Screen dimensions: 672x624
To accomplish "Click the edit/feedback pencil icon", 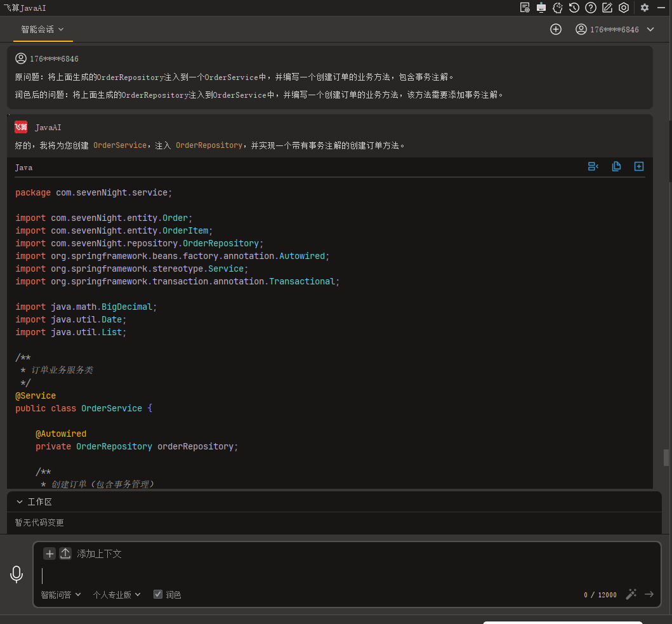I will click(607, 8).
